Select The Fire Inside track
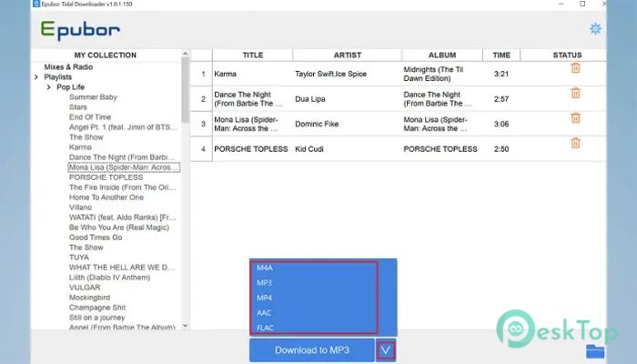Viewport: 637px width, 364px height. (123, 187)
